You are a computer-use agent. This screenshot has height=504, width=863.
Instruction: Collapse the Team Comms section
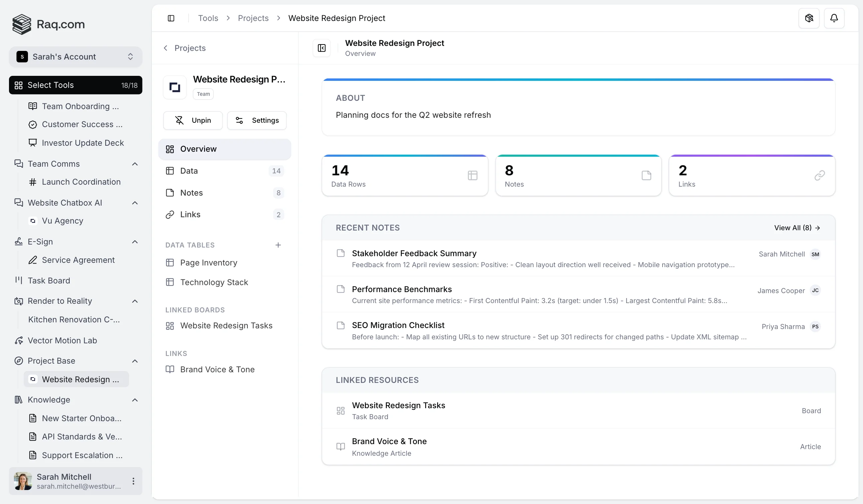tap(135, 164)
